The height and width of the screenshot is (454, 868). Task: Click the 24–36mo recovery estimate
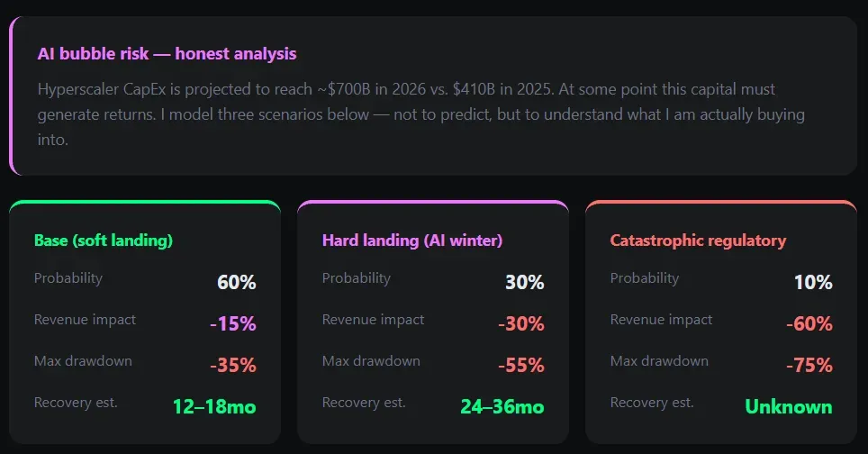point(502,406)
